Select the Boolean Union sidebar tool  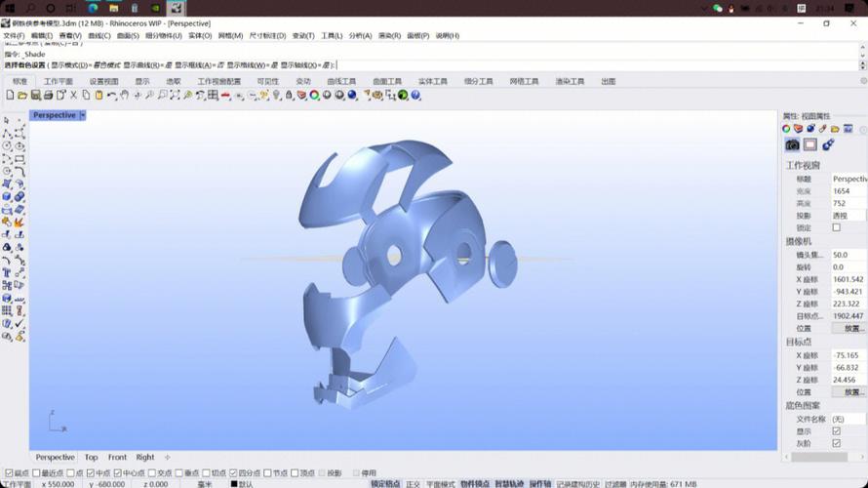(20, 196)
